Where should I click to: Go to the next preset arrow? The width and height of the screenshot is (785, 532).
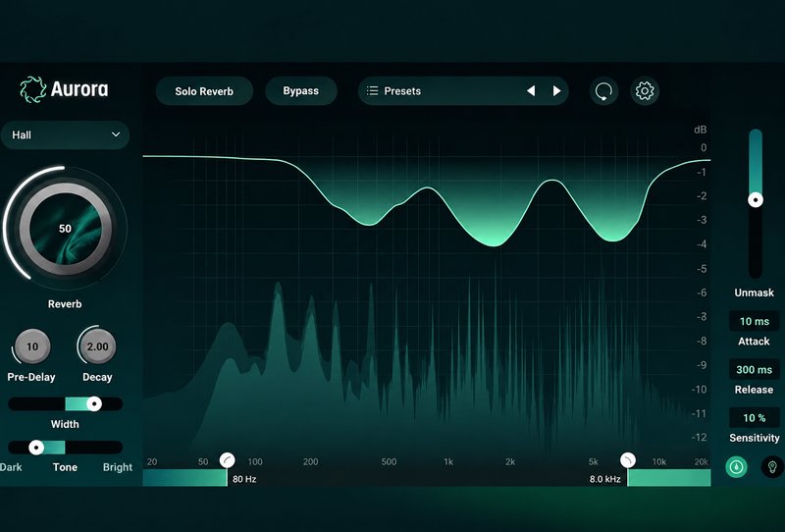556,90
